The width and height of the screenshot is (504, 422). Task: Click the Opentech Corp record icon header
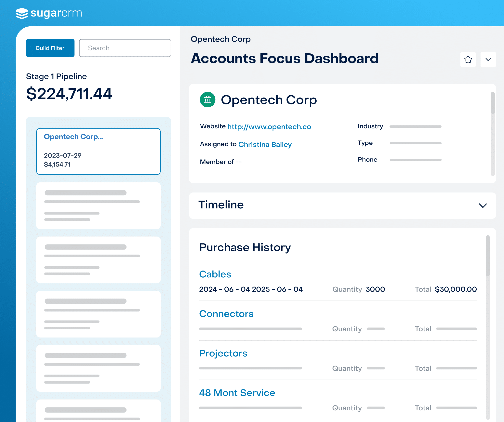click(x=269, y=100)
